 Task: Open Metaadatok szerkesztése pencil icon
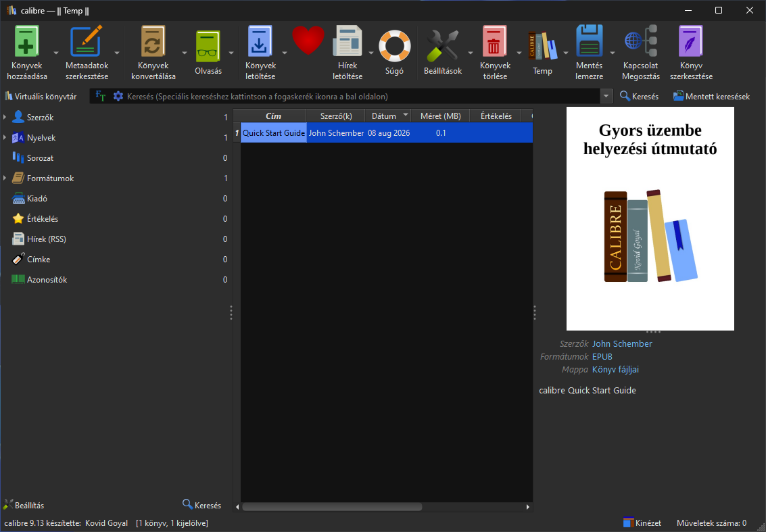tap(87, 41)
